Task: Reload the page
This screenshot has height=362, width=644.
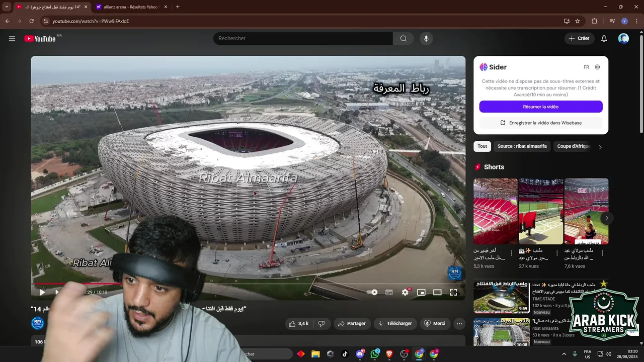Action: click(x=31, y=21)
